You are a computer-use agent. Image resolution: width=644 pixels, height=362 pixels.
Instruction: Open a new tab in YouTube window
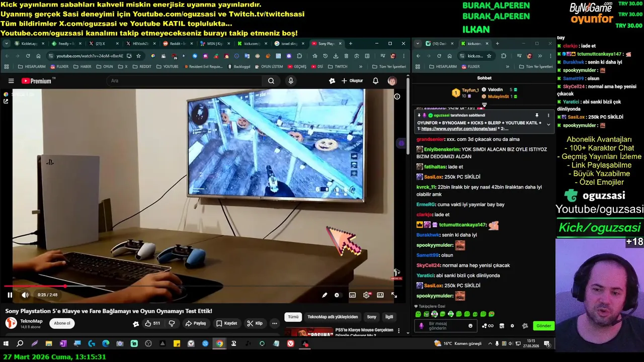click(x=351, y=44)
